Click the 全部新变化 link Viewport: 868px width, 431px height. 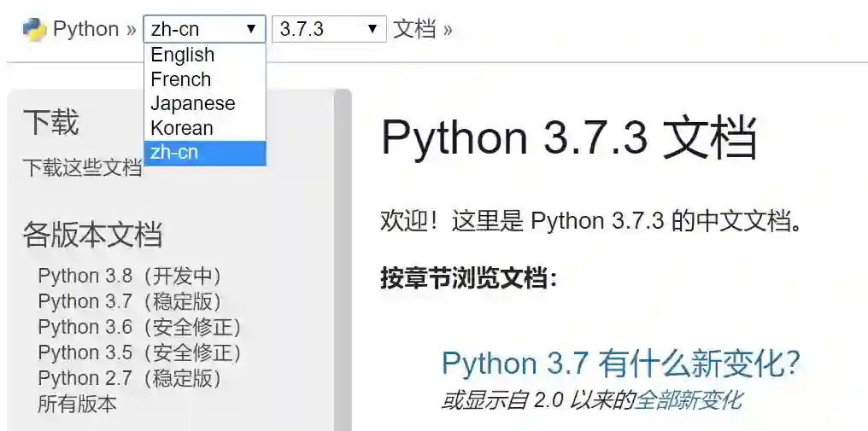688,399
